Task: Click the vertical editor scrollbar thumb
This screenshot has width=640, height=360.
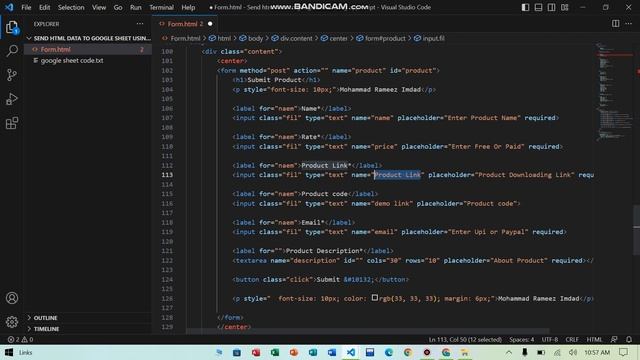Action: (x=636, y=229)
